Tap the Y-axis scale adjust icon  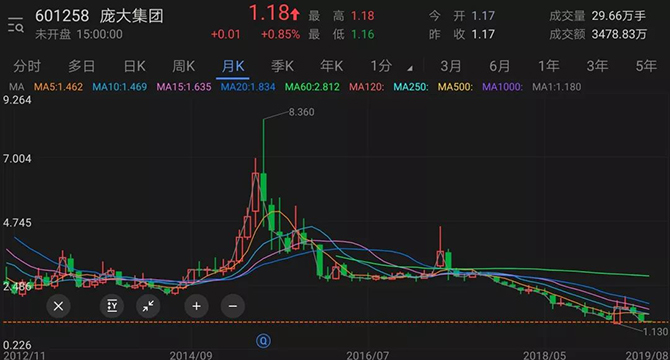point(112,306)
